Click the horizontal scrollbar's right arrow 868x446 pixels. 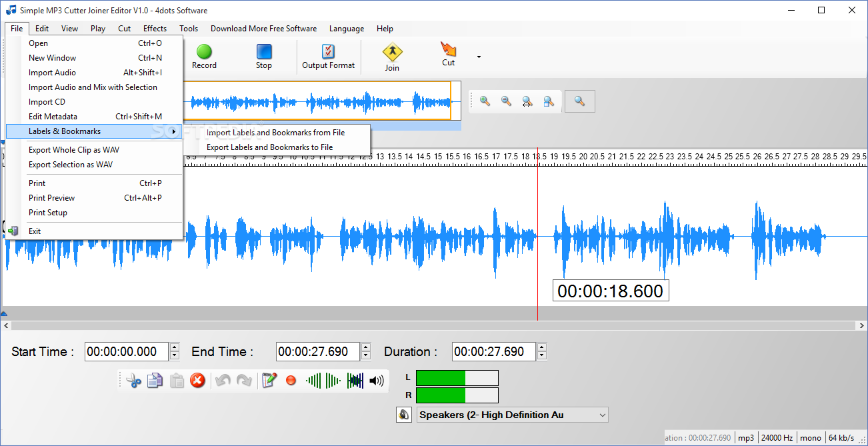point(861,326)
